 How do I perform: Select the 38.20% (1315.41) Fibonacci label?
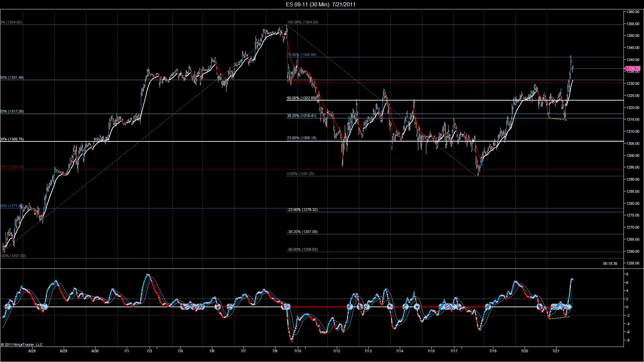(302, 116)
